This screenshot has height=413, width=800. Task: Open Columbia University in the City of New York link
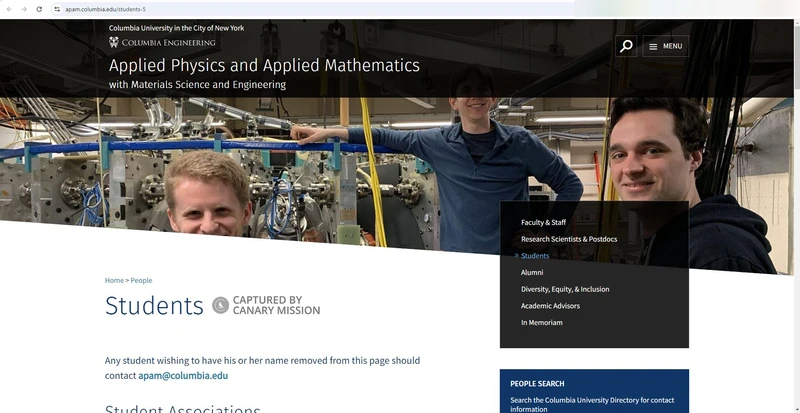(176, 28)
